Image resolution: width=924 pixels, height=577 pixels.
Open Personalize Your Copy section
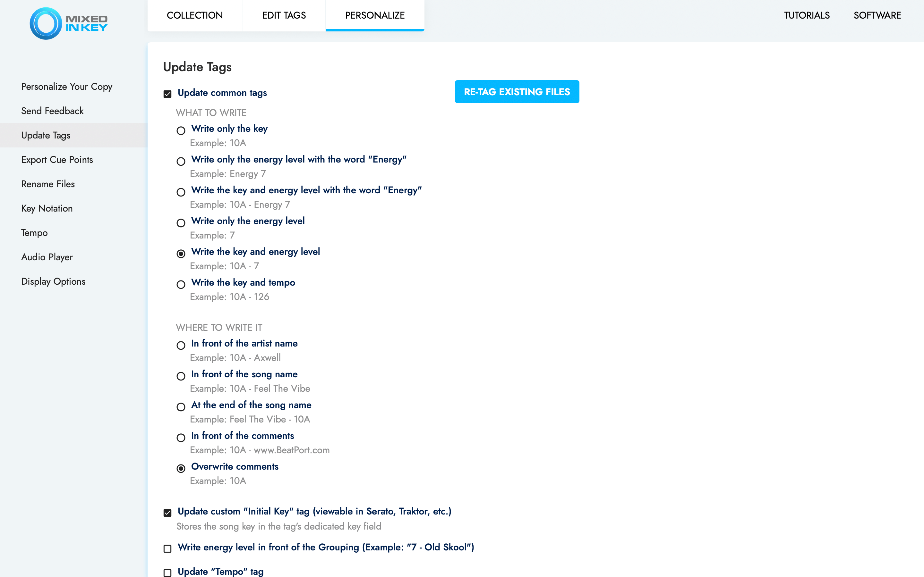[67, 87]
